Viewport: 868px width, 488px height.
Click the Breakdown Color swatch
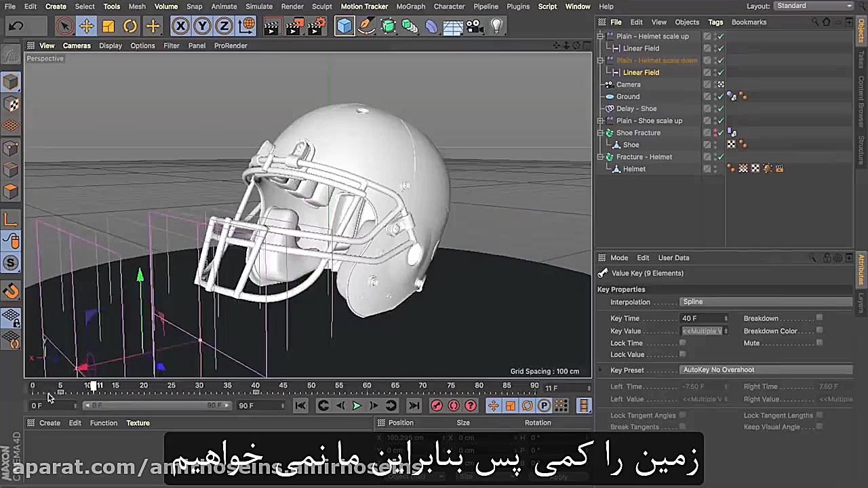[818, 331]
